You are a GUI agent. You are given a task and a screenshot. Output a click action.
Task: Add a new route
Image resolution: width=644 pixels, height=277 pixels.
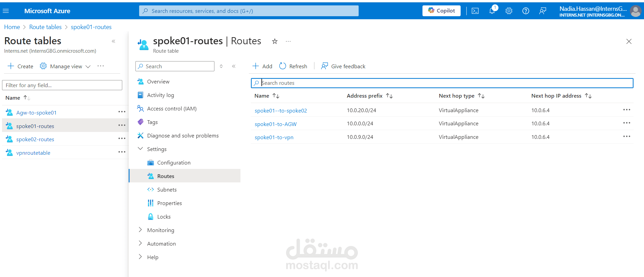[262, 66]
